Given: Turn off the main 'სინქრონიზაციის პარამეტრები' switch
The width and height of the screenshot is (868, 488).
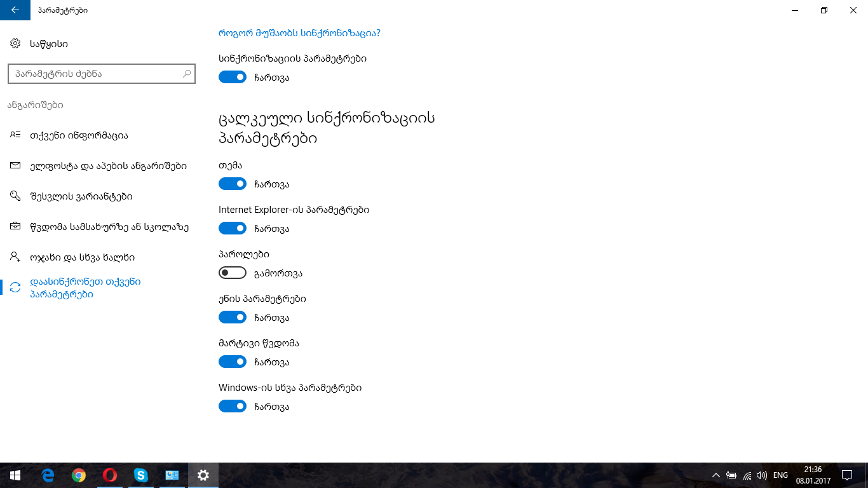Looking at the screenshot, I should pos(233,77).
